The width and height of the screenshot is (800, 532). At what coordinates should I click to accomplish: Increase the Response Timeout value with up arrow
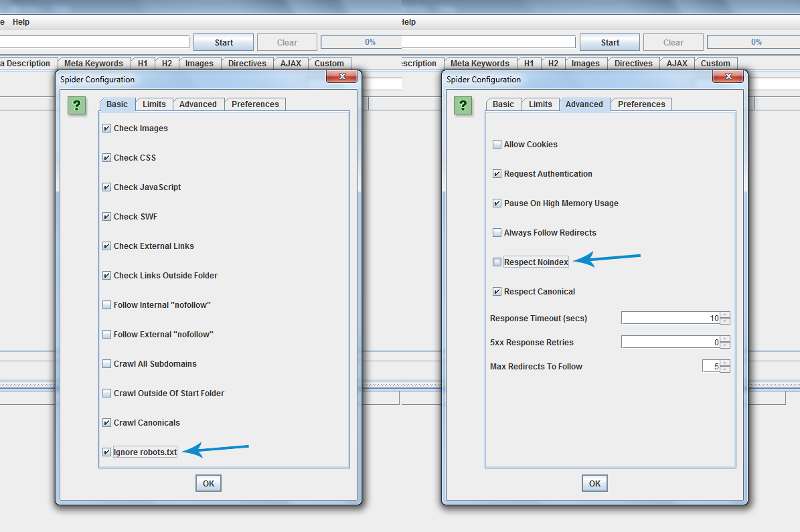pos(725,315)
